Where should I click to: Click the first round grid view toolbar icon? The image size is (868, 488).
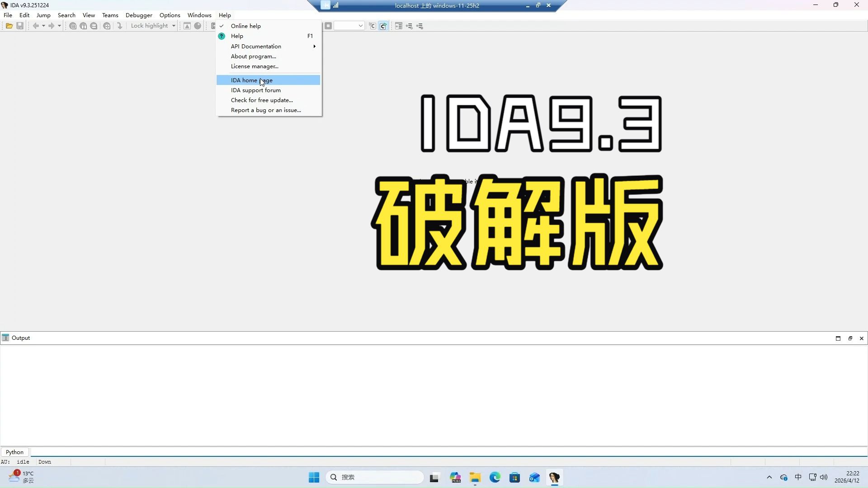tap(73, 26)
